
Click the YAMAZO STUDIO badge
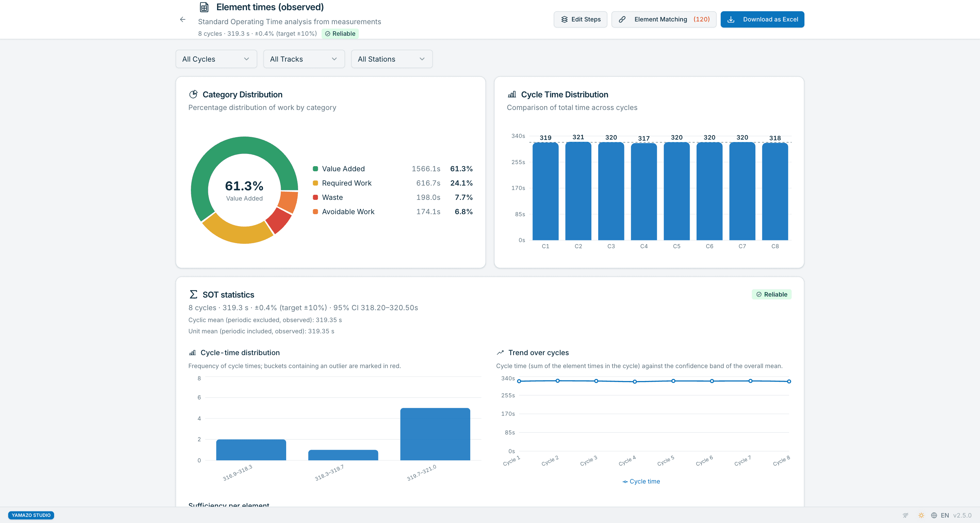[31, 516]
